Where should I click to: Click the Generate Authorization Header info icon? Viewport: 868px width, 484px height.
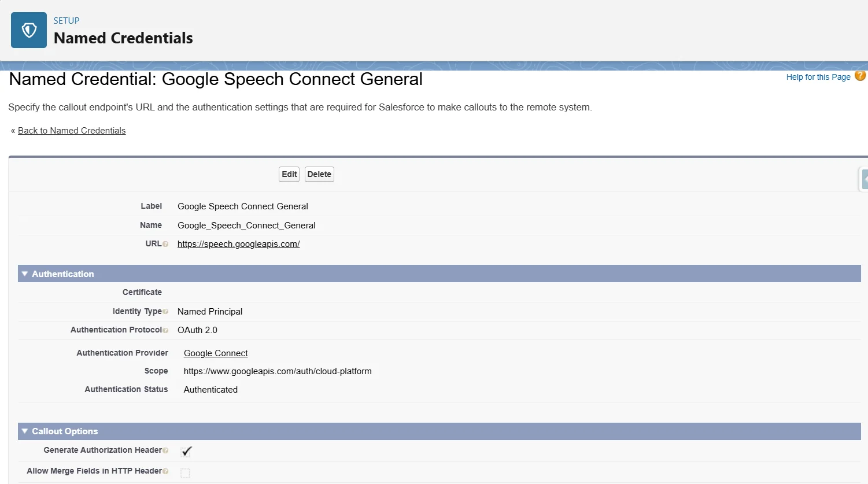click(165, 450)
